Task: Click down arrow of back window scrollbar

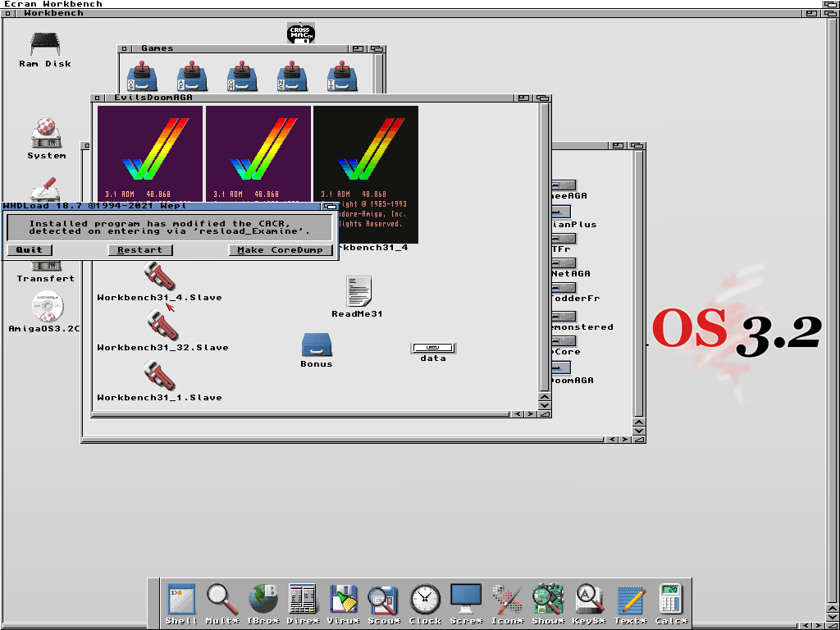Action: click(x=638, y=431)
